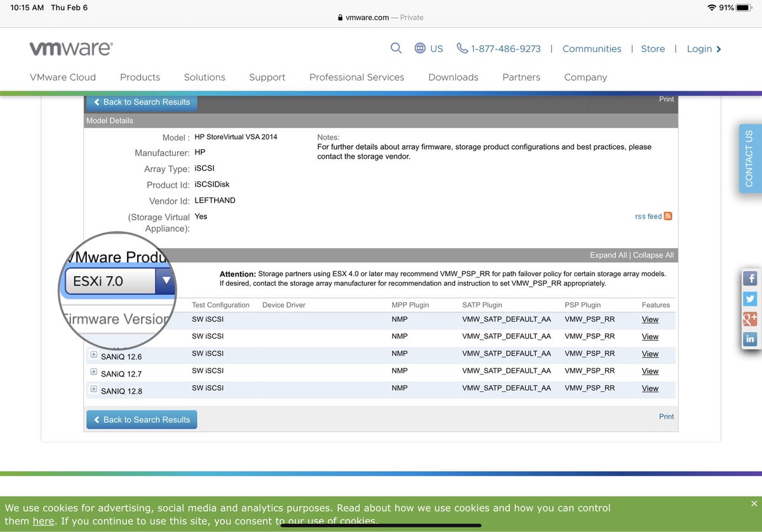
Task: View features for second firmware row
Action: (650, 336)
